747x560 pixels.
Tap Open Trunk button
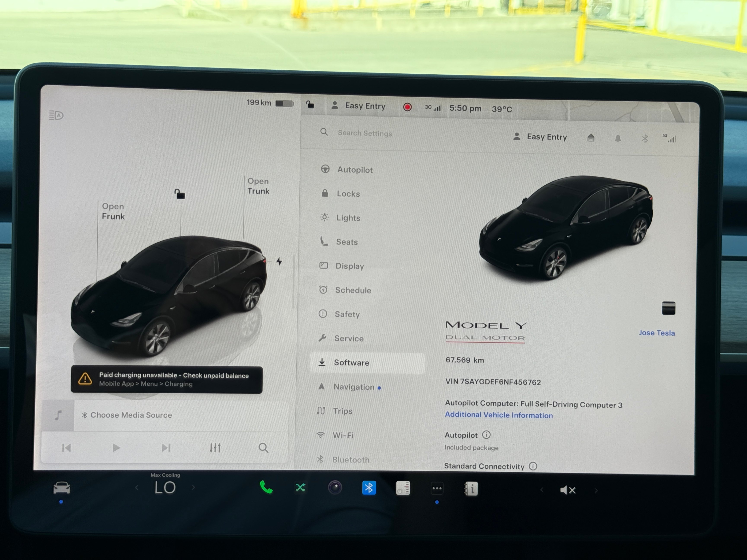point(258,186)
